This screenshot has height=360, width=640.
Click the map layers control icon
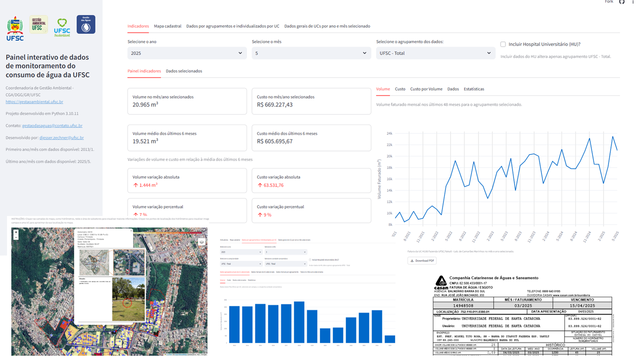(x=202, y=242)
